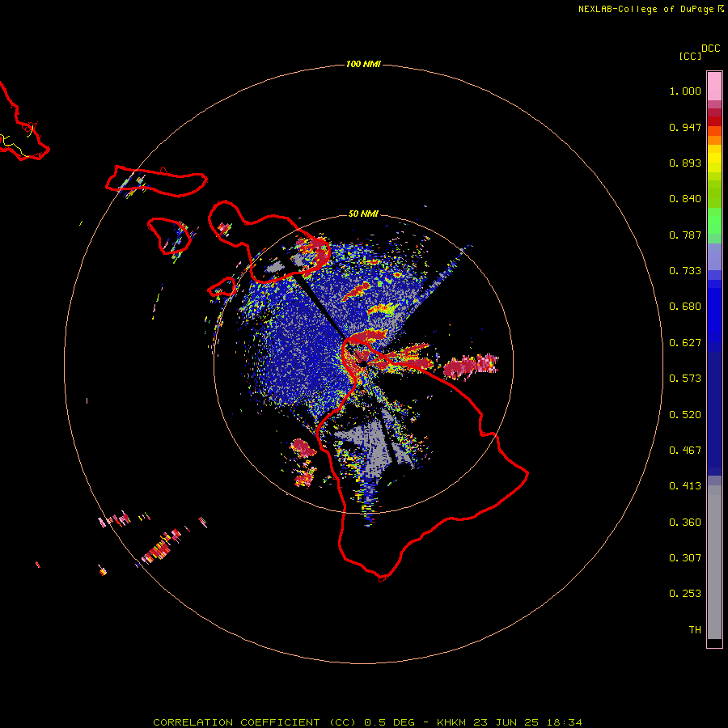728x728 pixels.
Task: Click the 50 NMI range ring label
Action: [363, 214]
